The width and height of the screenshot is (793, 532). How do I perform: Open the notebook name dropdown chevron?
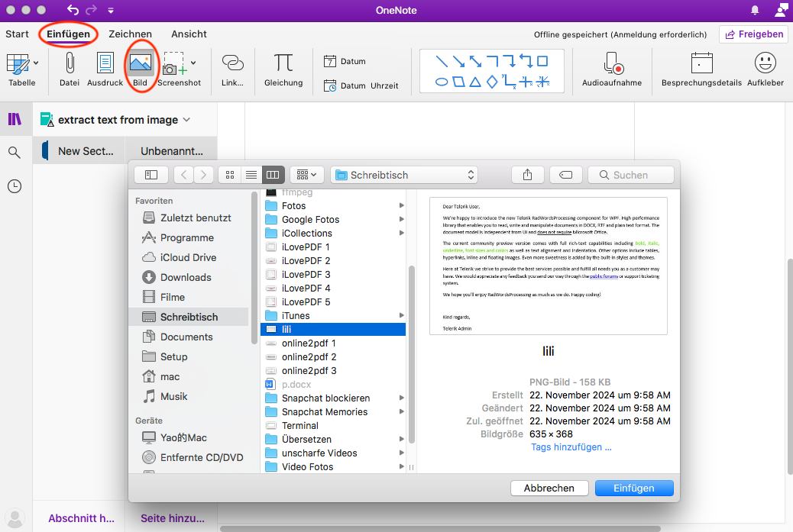pyautogui.click(x=186, y=120)
